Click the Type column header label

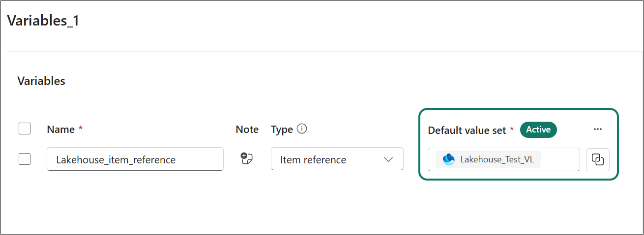(x=282, y=130)
